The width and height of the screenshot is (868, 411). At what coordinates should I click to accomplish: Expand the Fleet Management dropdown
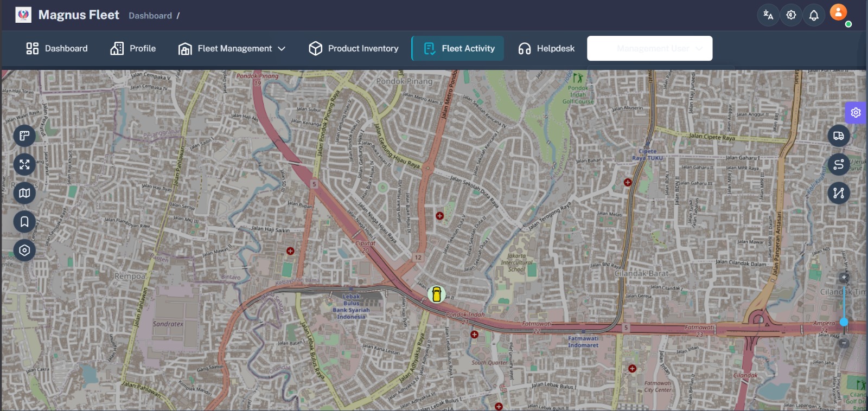click(232, 48)
